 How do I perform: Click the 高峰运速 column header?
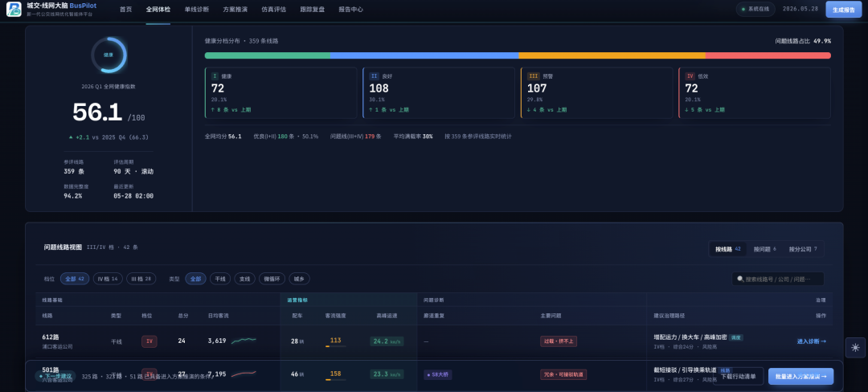coord(387,316)
